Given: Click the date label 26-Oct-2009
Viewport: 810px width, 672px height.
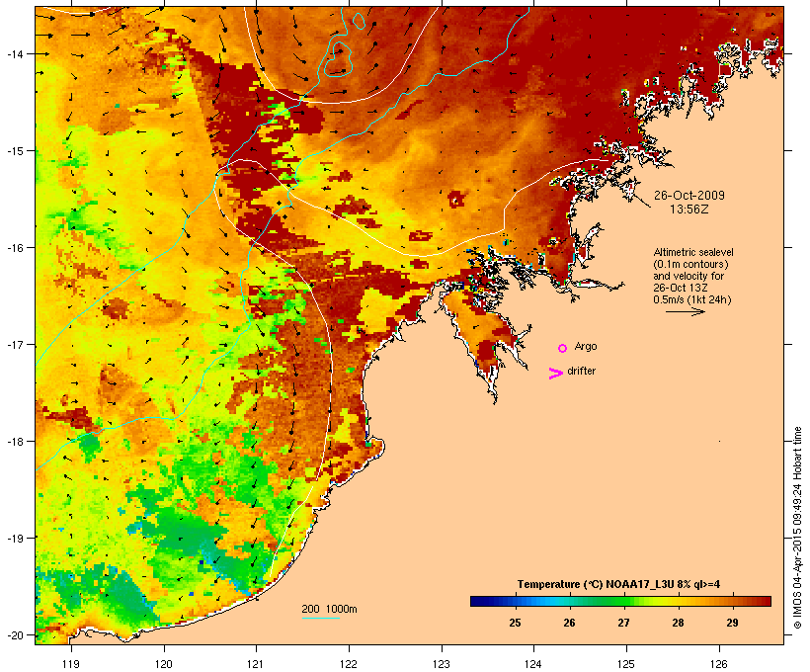Looking at the screenshot, I should point(689,196).
